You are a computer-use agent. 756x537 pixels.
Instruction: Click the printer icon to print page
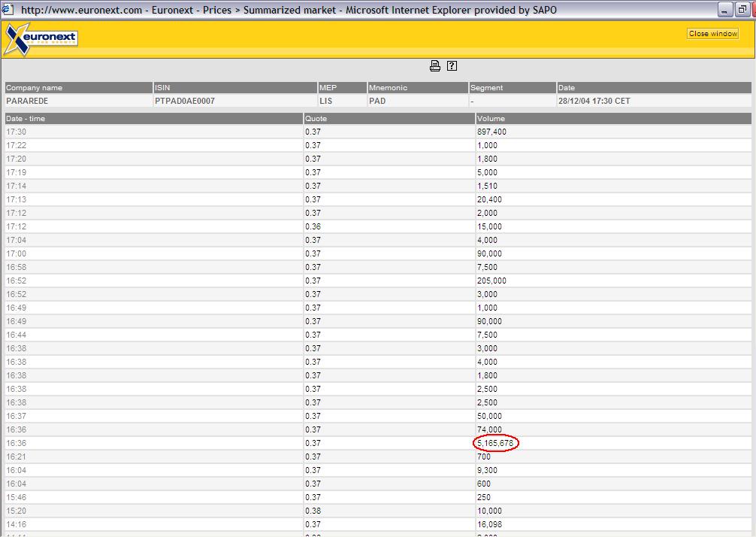point(434,66)
